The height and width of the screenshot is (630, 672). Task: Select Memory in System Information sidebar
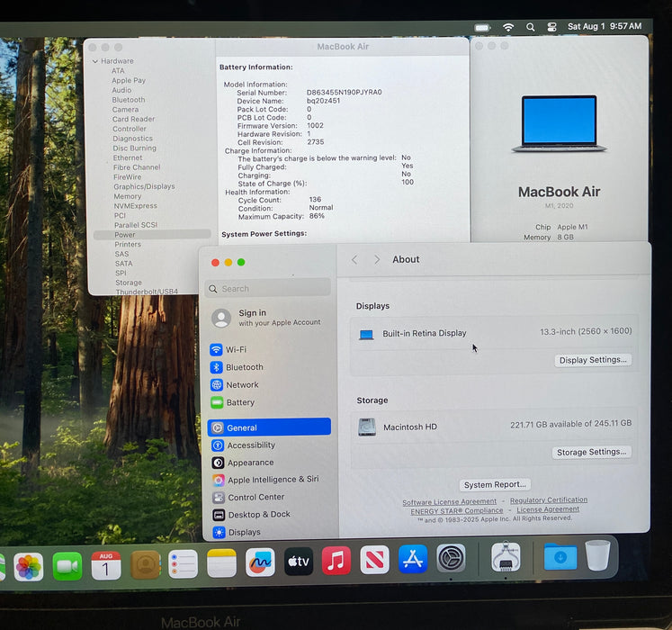click(127, 196)
